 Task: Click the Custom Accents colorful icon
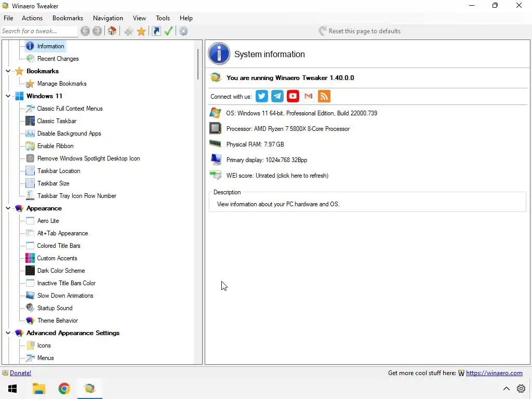[30, 258]
